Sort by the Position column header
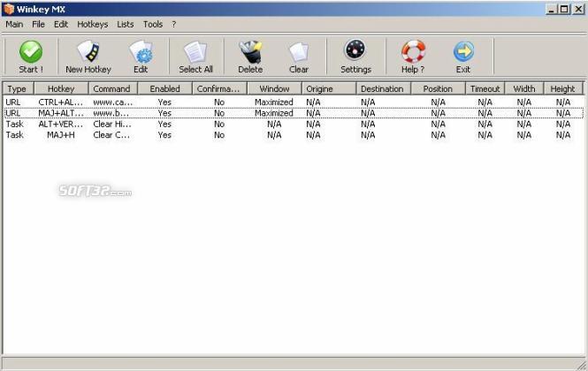588x371 pixels. [438, 89]
